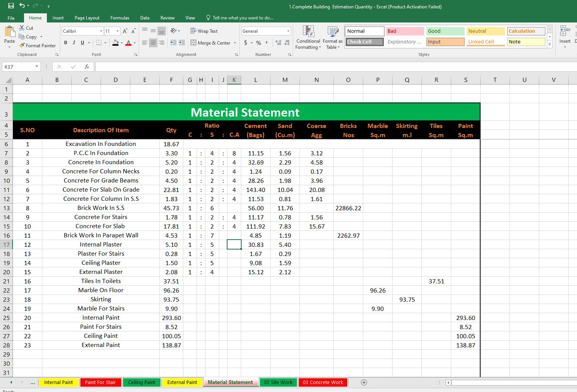The image size is (577, 392).
Task: Align the cell text to the right
Action: 162,43
